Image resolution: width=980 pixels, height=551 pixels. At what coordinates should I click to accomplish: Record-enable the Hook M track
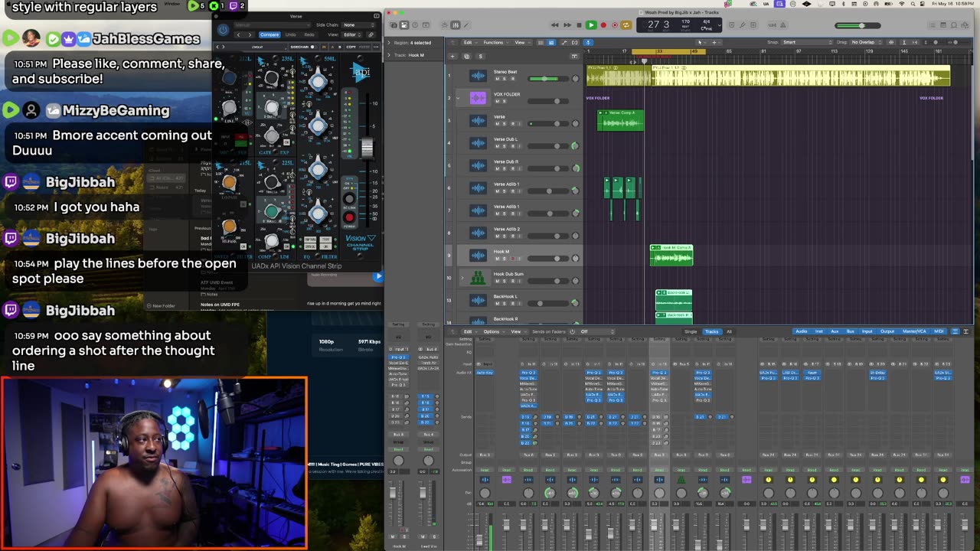(x=511, y=259)
